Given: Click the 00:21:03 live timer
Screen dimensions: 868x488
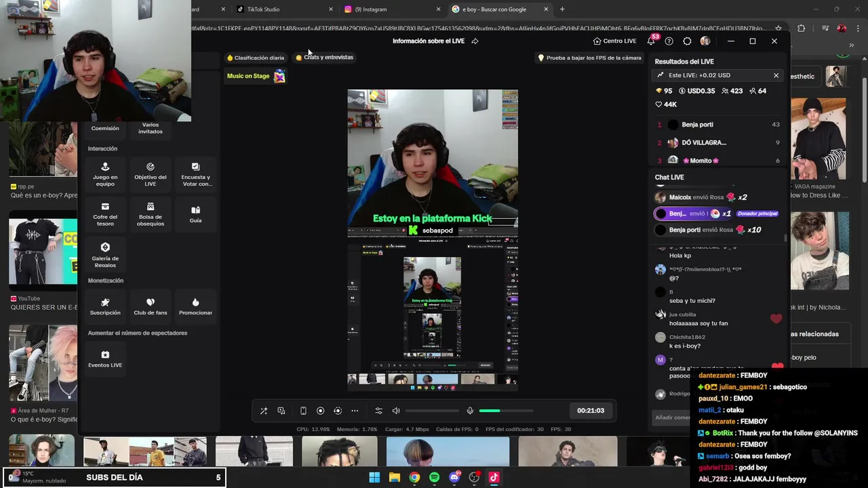Looking at the screenshot, I should coord(591,411).
